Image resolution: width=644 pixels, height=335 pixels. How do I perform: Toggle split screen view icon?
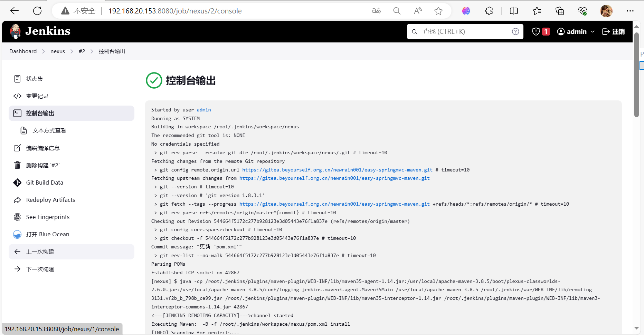tap(514, 11)
